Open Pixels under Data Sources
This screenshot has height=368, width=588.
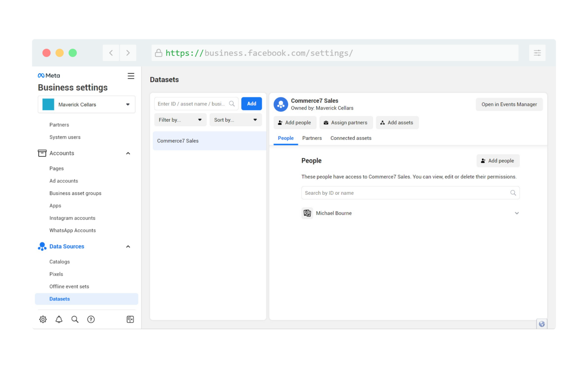(x=56, y=274)
